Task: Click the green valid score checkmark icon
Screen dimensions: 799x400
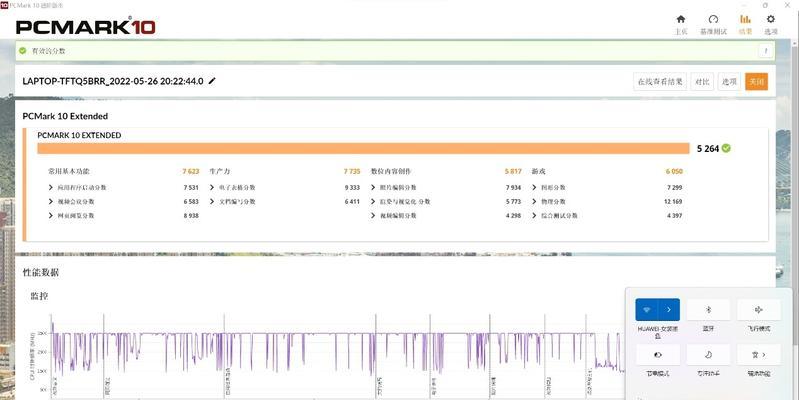Action: (22, 51)
